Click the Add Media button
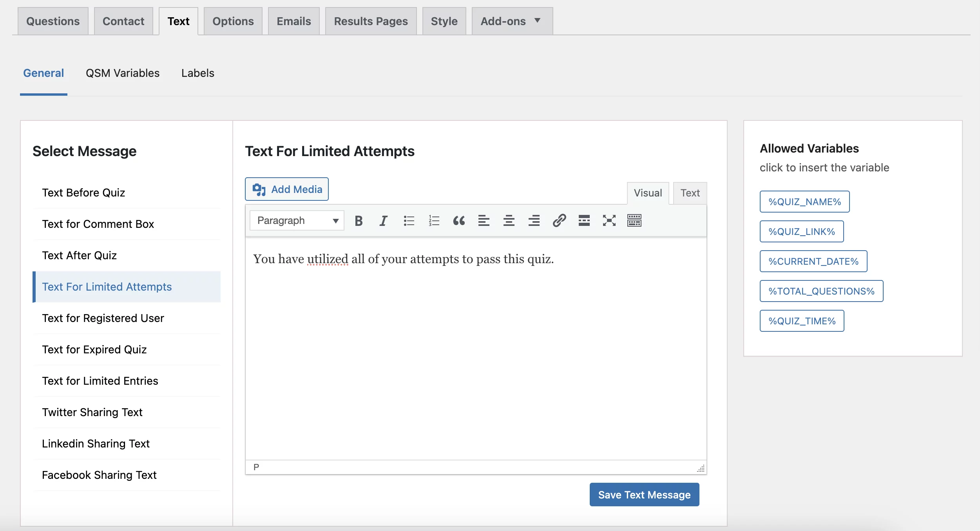980x531 pixels. click(x=286, y=189)
